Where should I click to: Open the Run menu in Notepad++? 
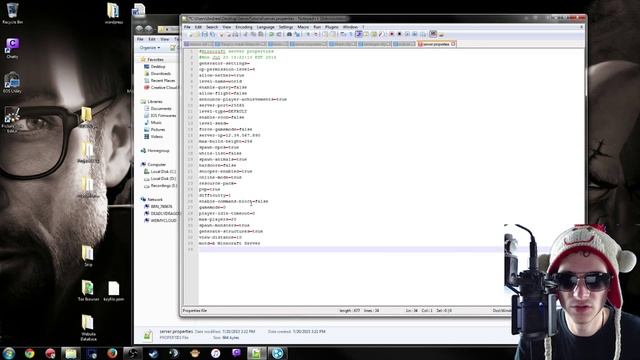(x=317, y=27)
